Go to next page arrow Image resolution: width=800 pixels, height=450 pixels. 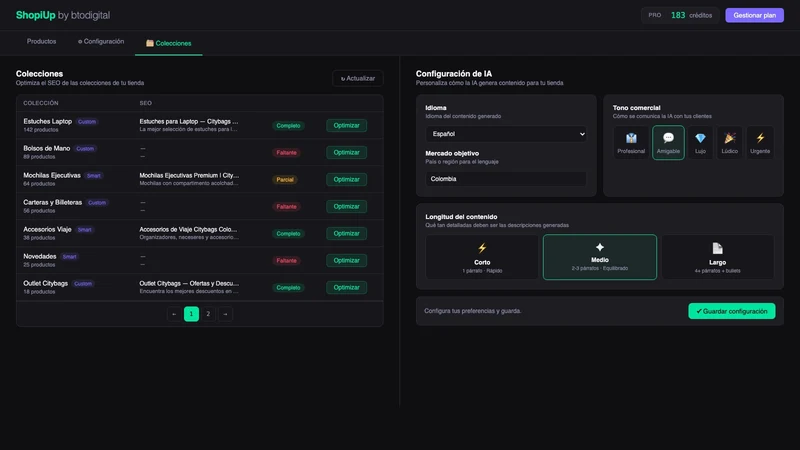(x=225, y=314)
